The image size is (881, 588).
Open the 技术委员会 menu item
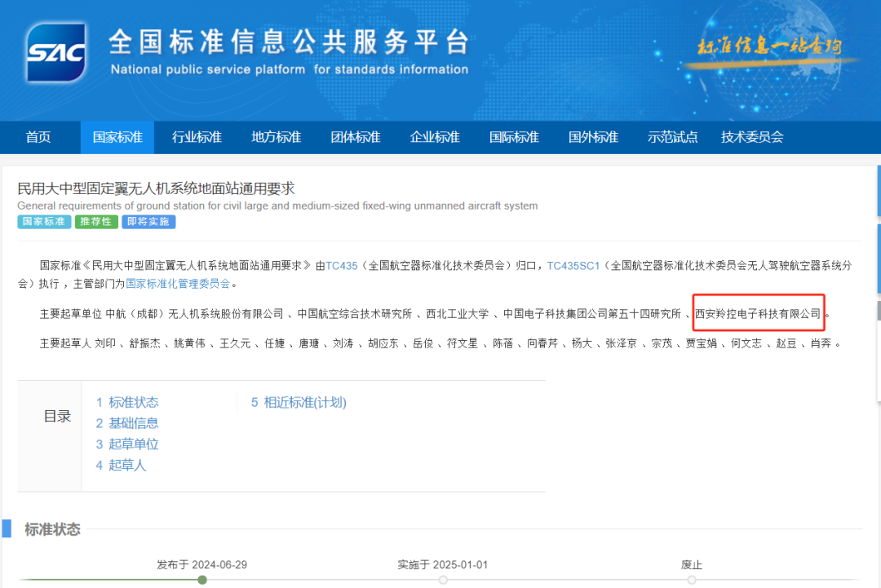[751, 137]
